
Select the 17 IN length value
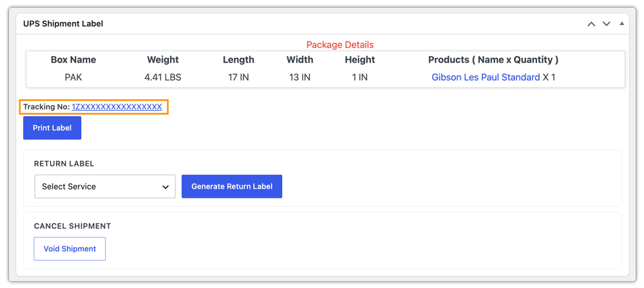(x=239, y=77)
